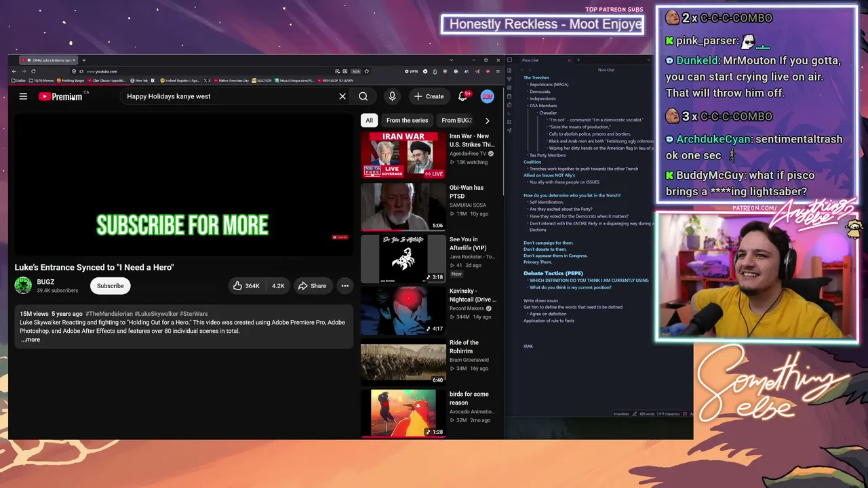Image resolution: width=868 pixels, height=488 pixels.
Task: Reload the YouTube page
Action: pyautogui.click(x=33, y=71)
